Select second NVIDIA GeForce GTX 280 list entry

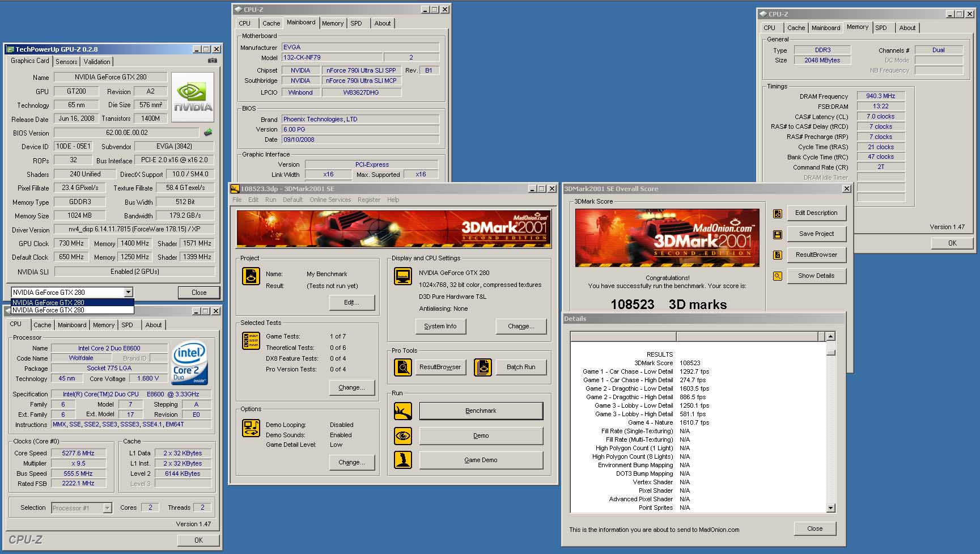click(x=73, y=310)
